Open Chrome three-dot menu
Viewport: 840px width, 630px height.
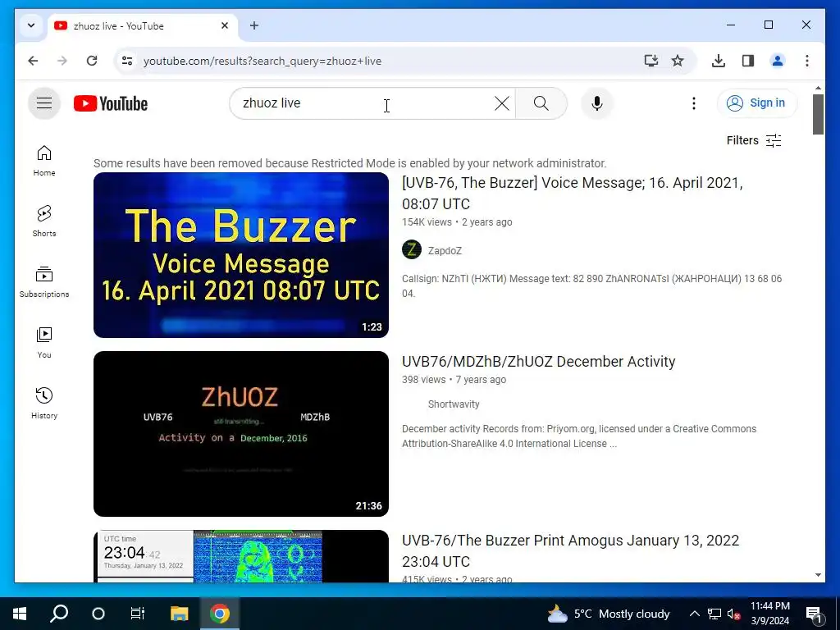[x=807, y=61]
